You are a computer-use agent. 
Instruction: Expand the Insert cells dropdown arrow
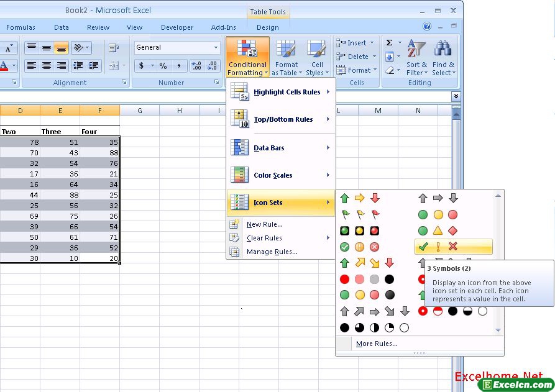click(372, 43)
